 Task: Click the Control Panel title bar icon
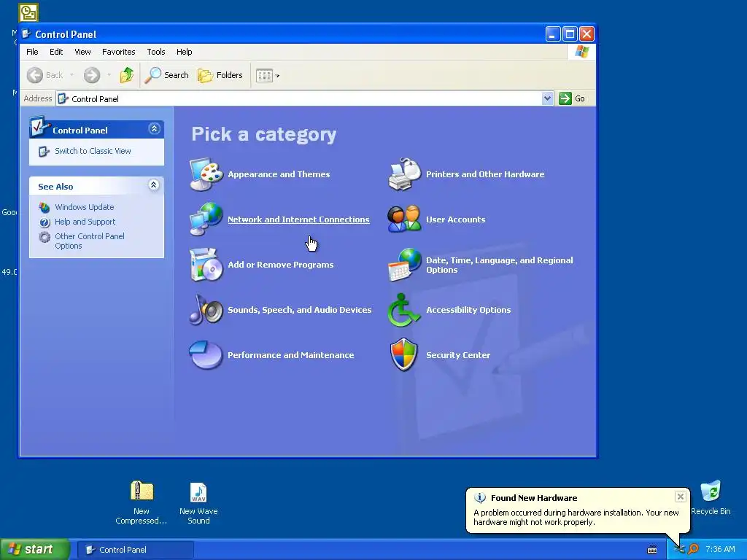(27, 34)
